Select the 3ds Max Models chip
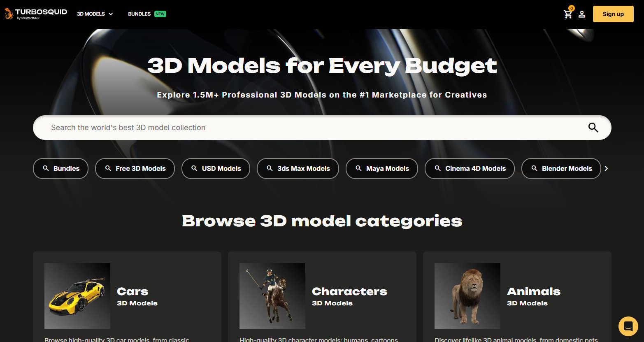Viewport: 644px width, 342px height. 298,168
